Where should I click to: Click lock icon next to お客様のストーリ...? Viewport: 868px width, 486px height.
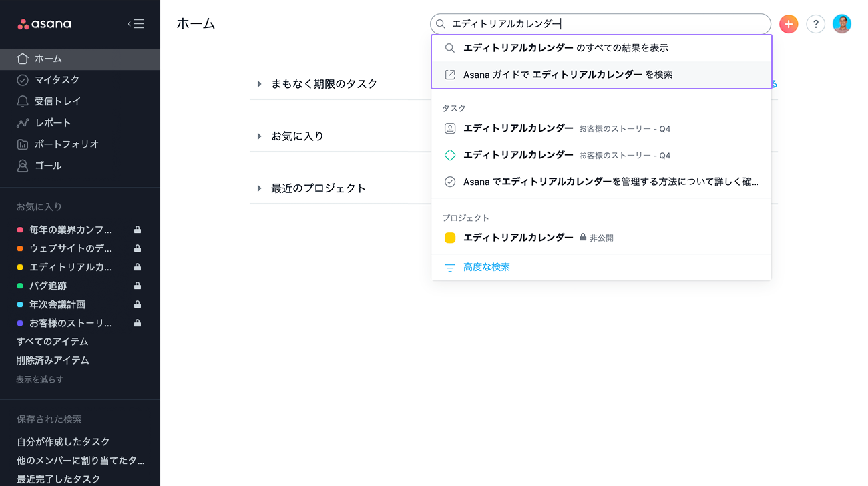[x=138, y=323]
